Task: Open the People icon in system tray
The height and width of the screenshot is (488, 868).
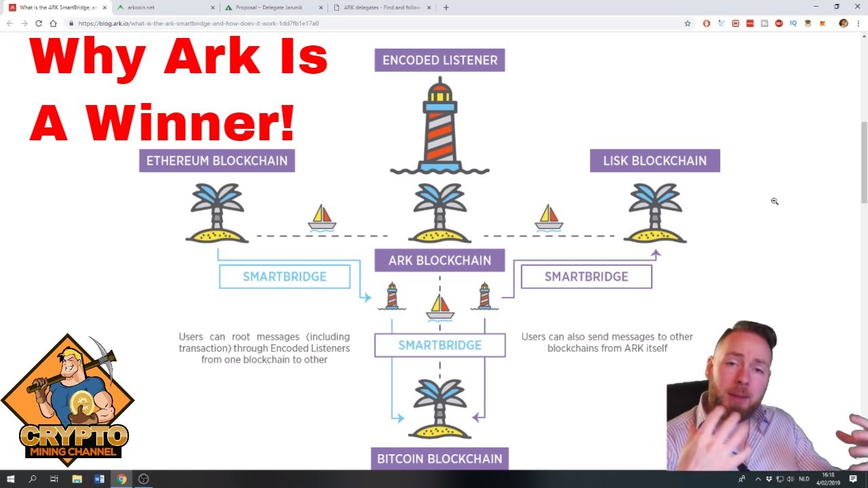Action: (x=742, y=479)
